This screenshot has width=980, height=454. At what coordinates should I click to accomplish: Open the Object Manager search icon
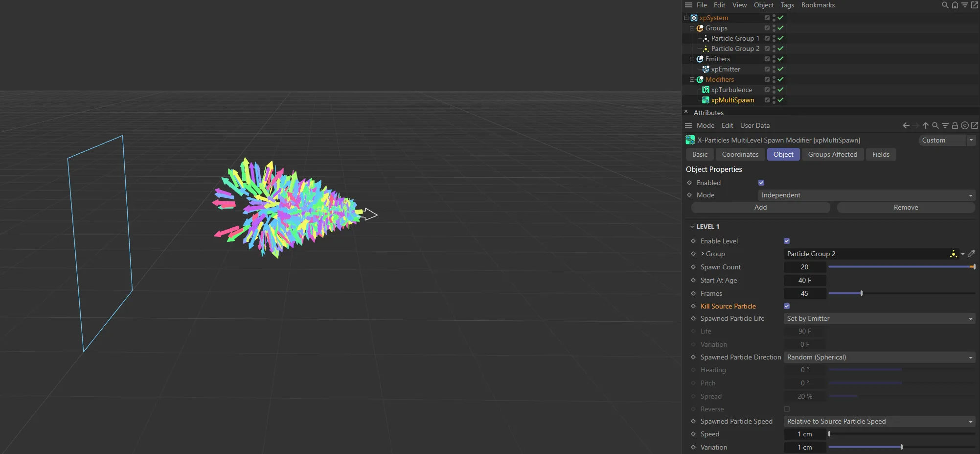944,5
